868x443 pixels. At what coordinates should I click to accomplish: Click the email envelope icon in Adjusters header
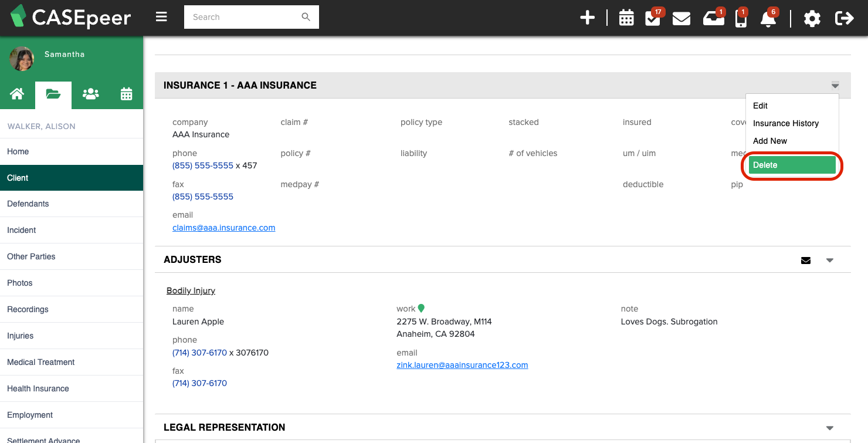pos(806,261)
